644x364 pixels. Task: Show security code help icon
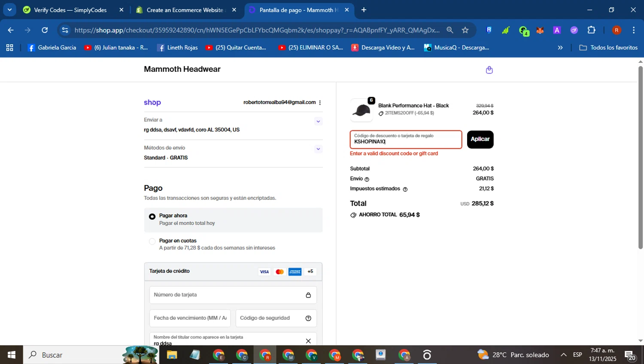coord(308,318)
